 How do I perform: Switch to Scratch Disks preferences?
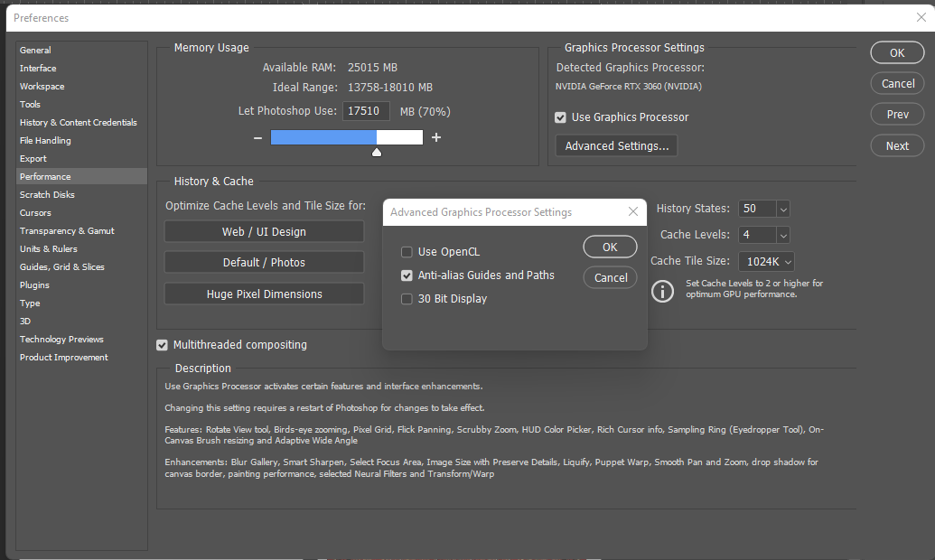click(47, 194)
